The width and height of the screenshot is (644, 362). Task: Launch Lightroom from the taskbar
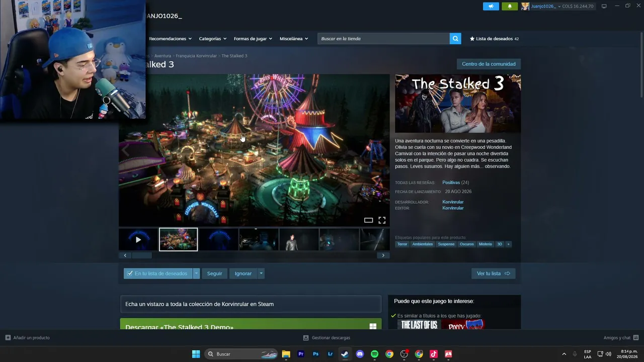pos(330,354)
